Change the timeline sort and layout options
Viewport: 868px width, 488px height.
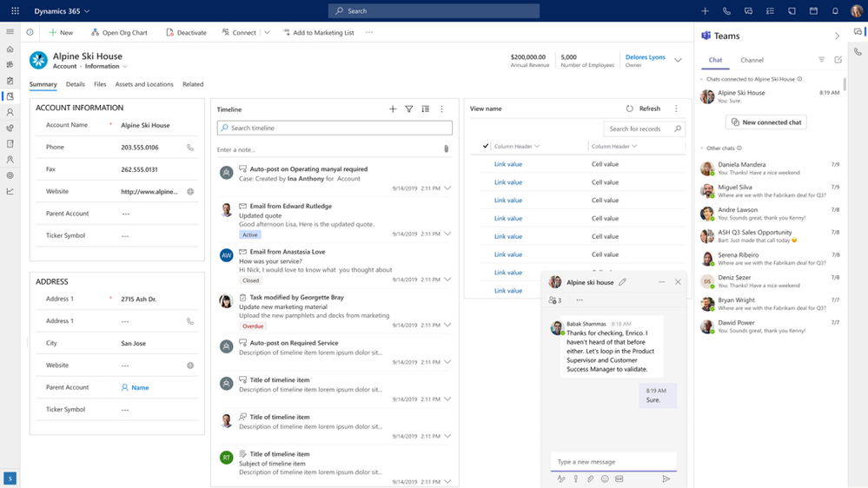(x=425, y=109)
